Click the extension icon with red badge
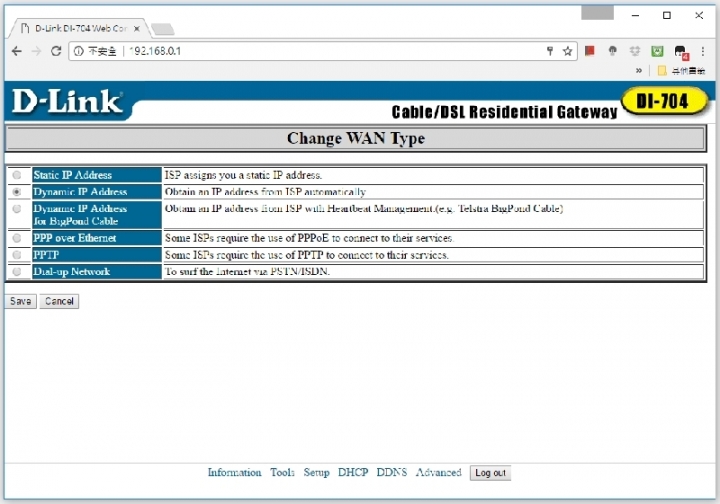The width and height of the screenshot is (720, 504). [681, 52]
